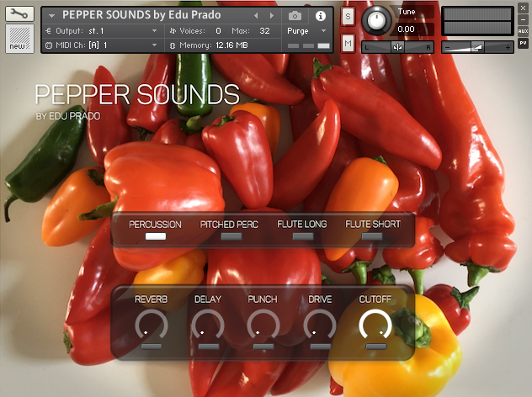Screen dimensions: 532x397
Task: Enable the Flute Short sound button
Action: coord(372,237)
